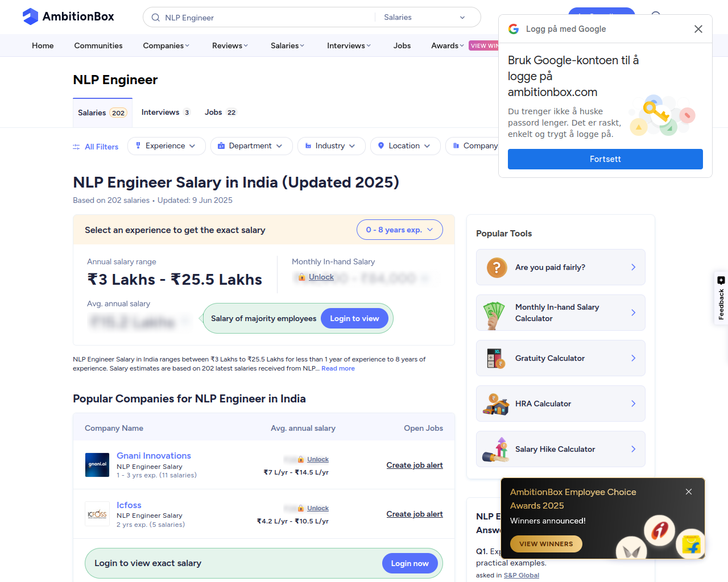Expand the Reviews nav menu
Screen dimensions: 728x582
pyautogui.click(x=230, y=45)
